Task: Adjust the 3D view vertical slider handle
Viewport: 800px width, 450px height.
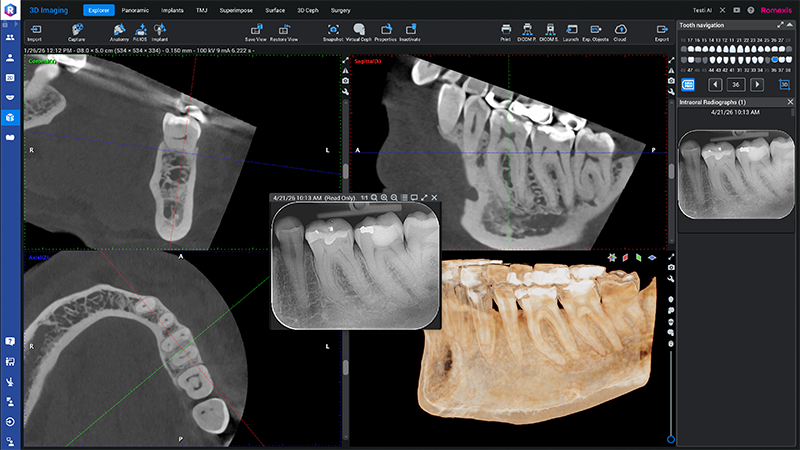Action: [671, 439]
